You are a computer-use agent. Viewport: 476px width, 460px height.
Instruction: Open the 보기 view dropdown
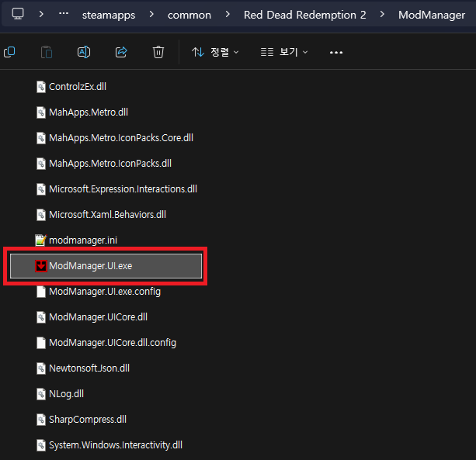click(284, 52)
